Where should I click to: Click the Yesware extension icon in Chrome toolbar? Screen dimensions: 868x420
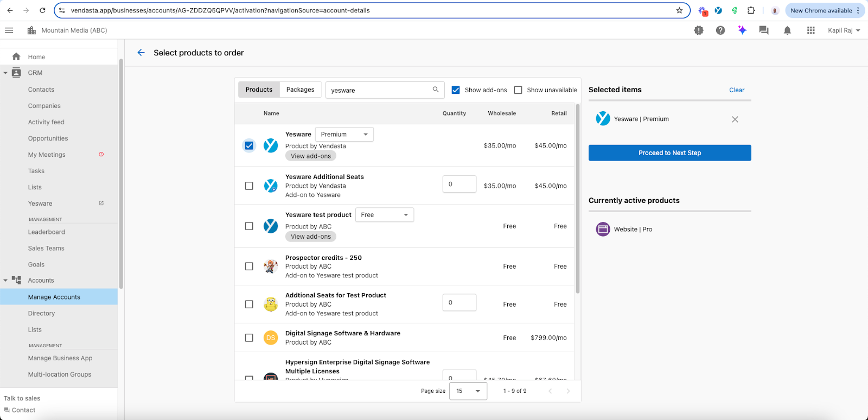(718, 10)
